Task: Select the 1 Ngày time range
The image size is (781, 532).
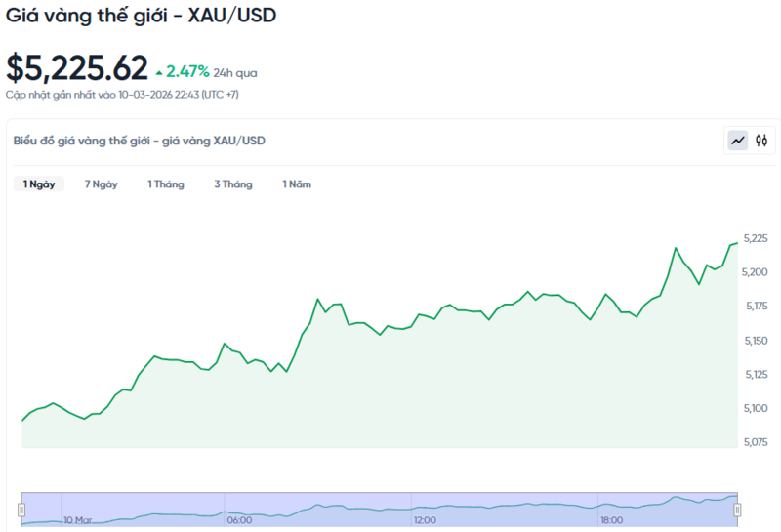Action: 39,184
